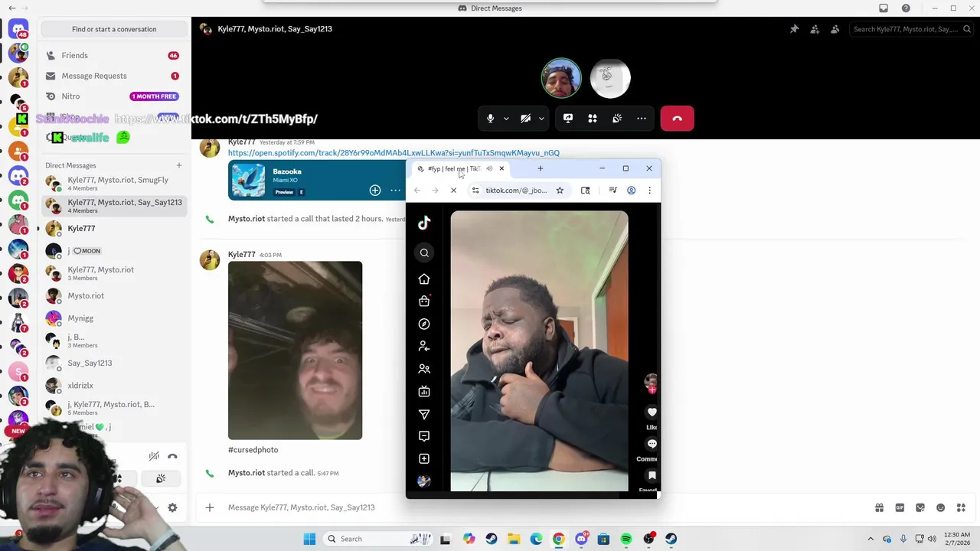Open a new Chrome tab

pyautogui.click(x=541, y=168)
